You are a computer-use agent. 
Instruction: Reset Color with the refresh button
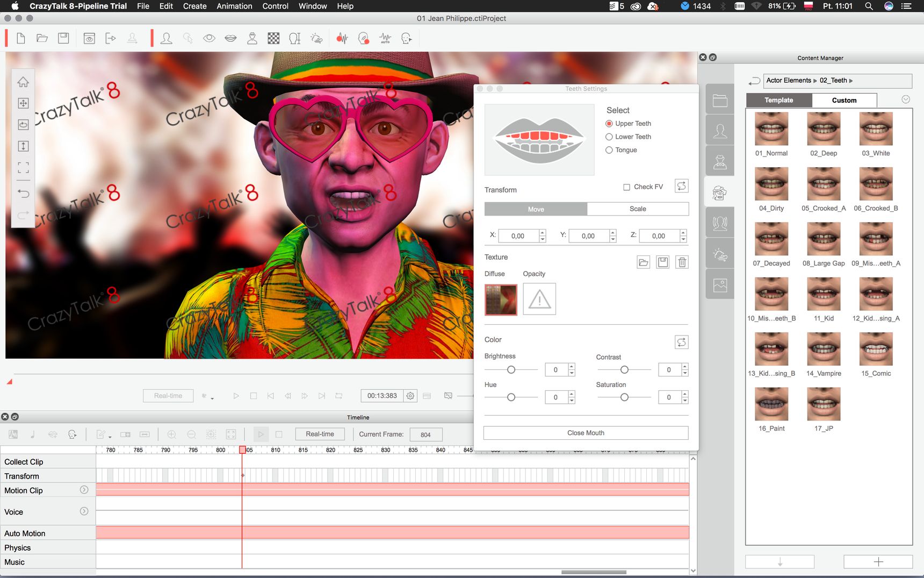681,342
